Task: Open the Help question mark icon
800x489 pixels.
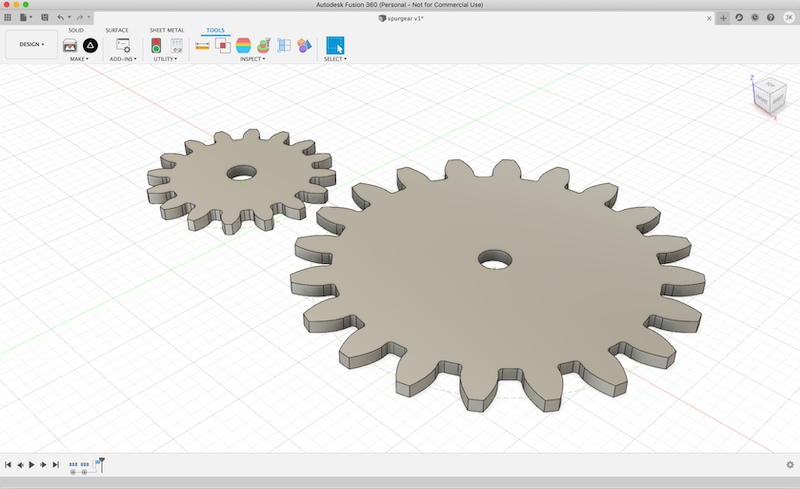Action: pyautogui.click(x=771, y=17)
